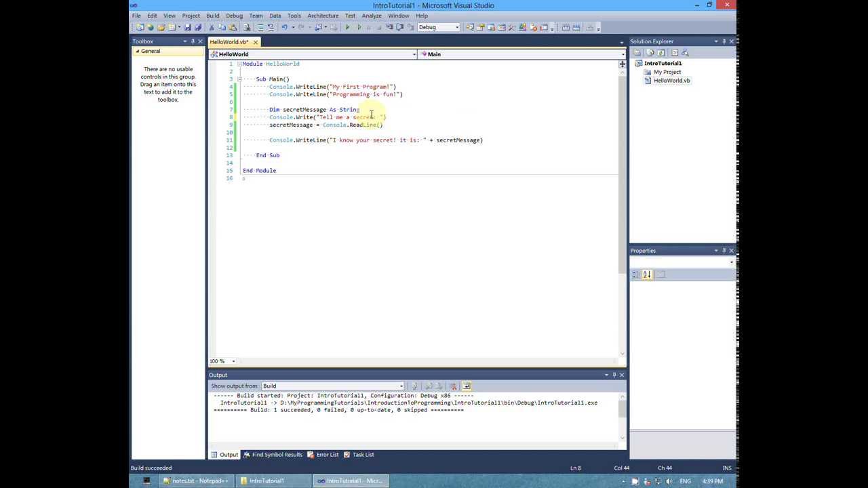Viewport: 868px width, 488px height.
Task: Click the End Module line in code
Action: (x=259, y=171)
